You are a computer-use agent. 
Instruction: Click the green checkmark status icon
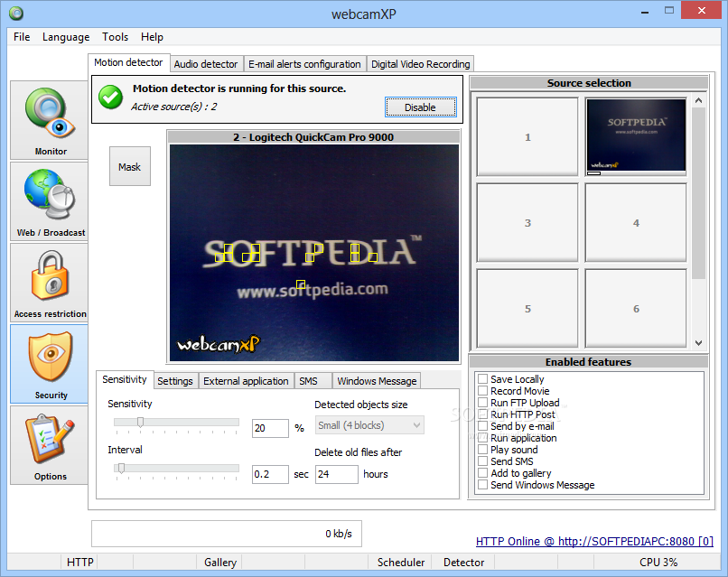point(110,98)
